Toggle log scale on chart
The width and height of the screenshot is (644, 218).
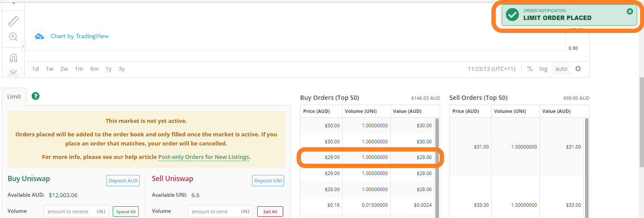click(x=543, y=69)
